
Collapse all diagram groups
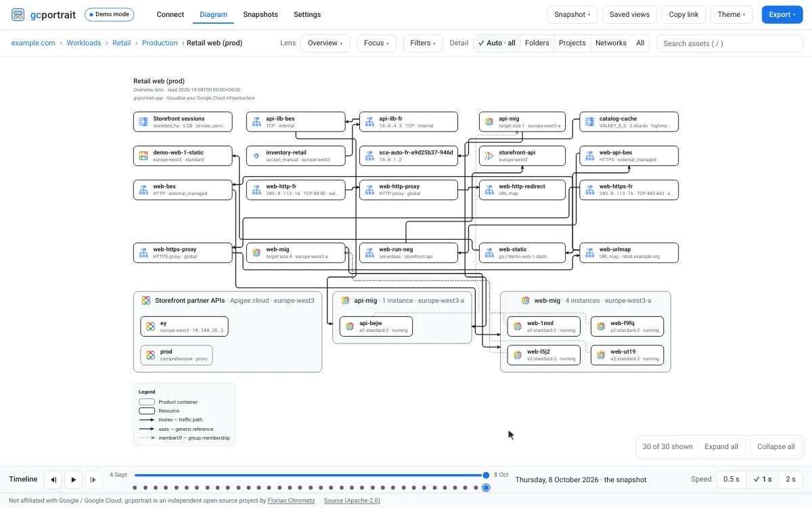click(x=776, y=446)
